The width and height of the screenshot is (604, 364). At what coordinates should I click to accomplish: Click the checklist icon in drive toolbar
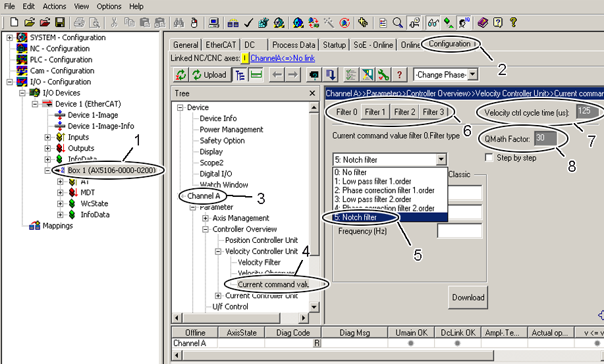pos(351,74)
